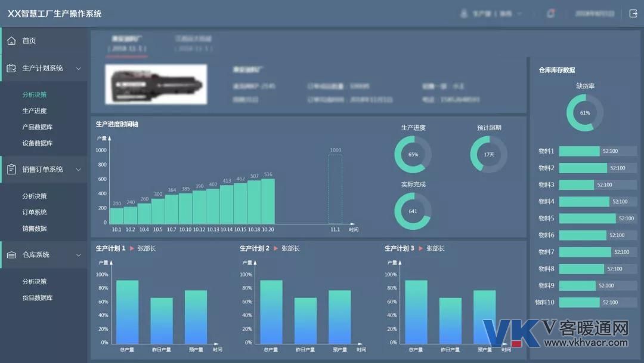Screen dimensions: 644x363
Task: Collapse the 生产计划系统 chevron
Action: pos(79,68)
